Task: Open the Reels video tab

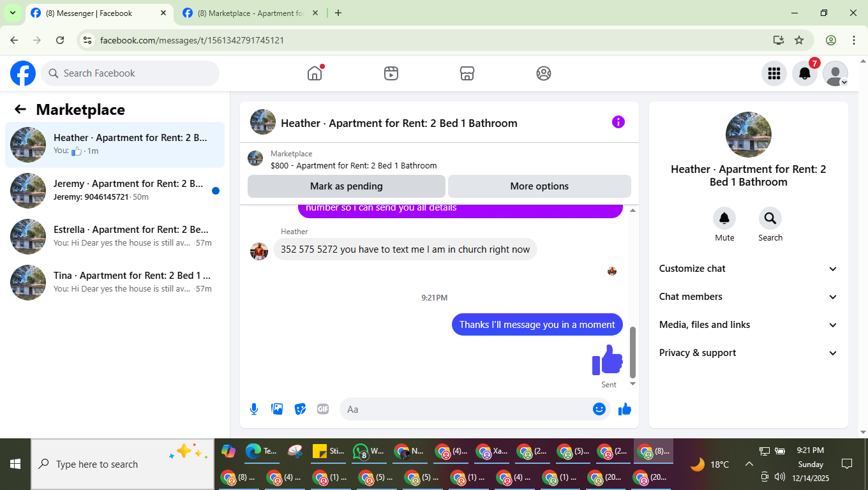Action: 391,73
